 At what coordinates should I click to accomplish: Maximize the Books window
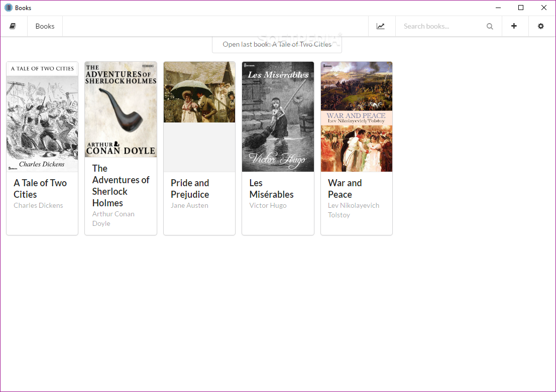(521, 8)
